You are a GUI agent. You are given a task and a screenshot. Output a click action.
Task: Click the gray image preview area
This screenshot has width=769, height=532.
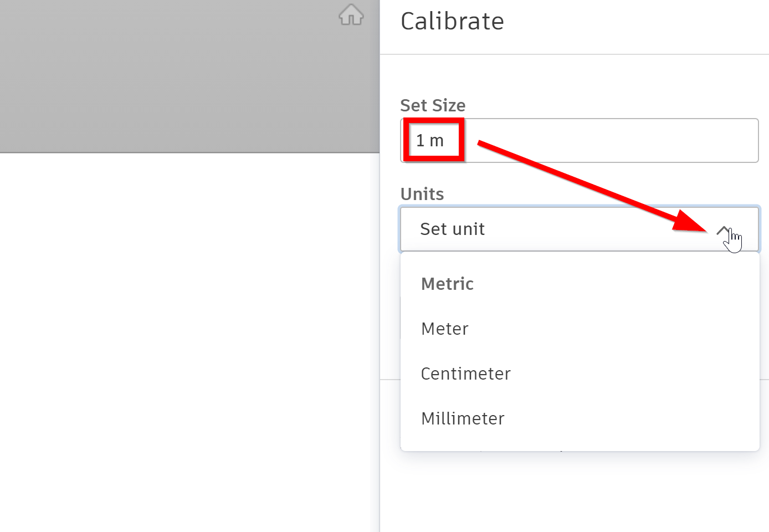tap(188, 75)
